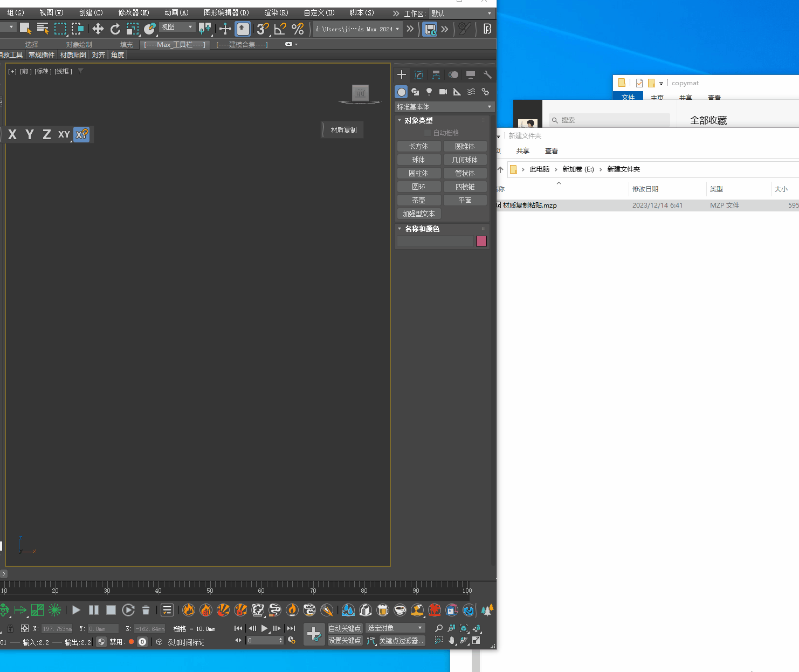Enable the 自动栅格 checkbox
The image size is (799, 672).
[428, 133]
